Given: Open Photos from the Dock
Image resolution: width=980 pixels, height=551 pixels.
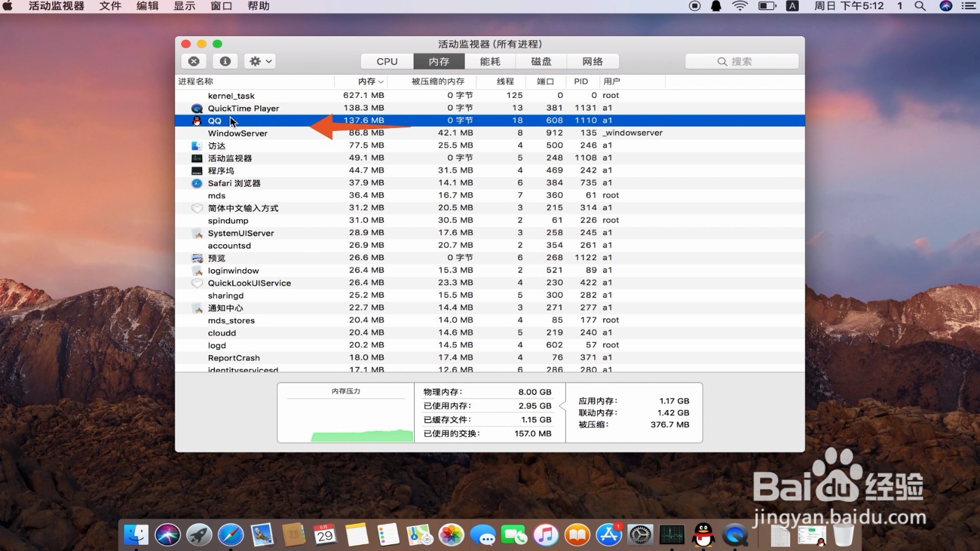Looking at the screenshot, I should (450, 534).
